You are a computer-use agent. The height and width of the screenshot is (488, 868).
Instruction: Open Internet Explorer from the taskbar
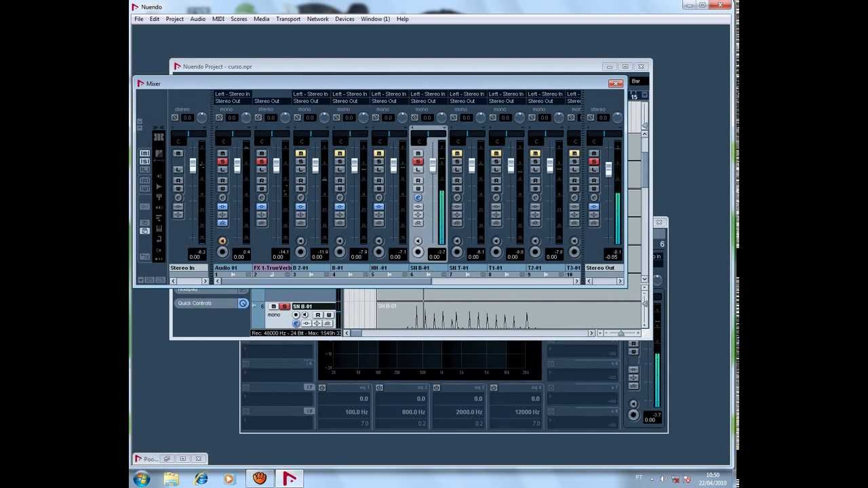[x=201, y=479]
